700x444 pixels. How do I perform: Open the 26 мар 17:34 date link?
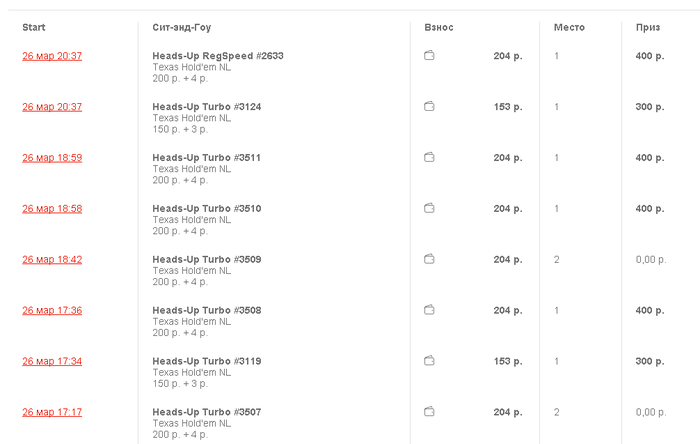52,361
